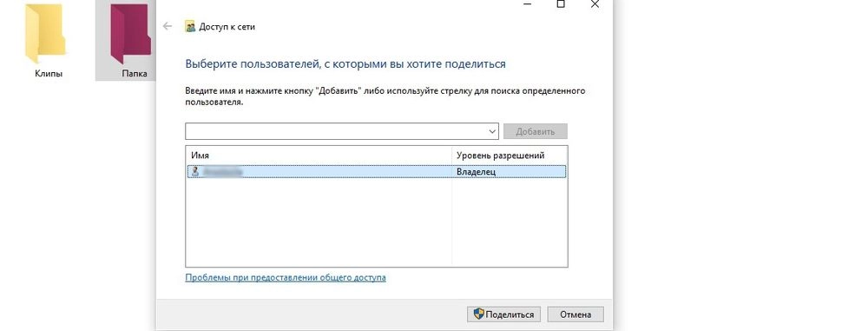Image resolution: width=868 pixels, height=331 pixels.
Task: Close the network access dialog window
Action: click(x=595, y=3)
